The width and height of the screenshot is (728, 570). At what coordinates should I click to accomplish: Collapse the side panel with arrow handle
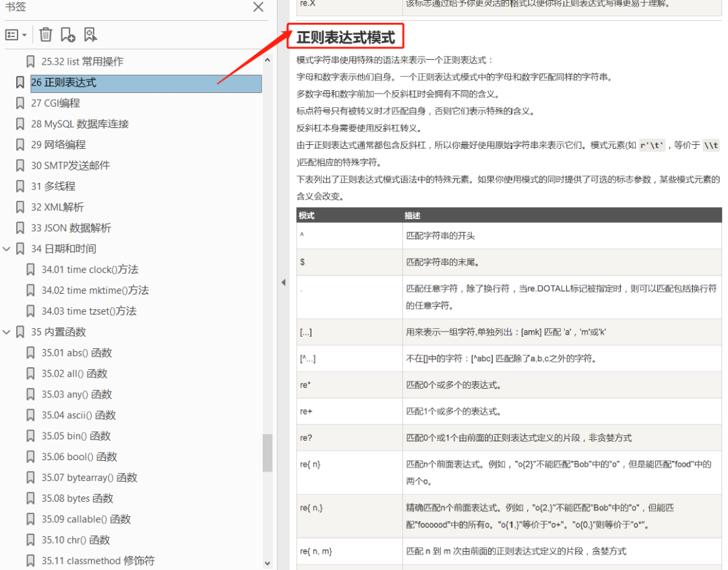pos(283,282)
